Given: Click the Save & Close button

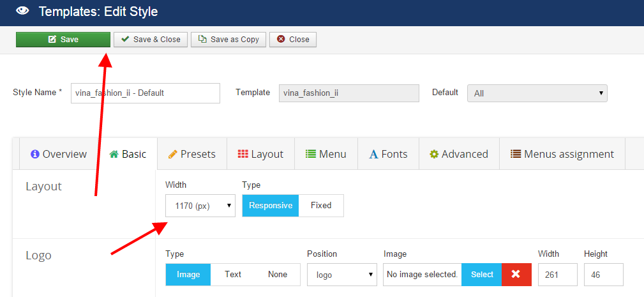Looking at the screenshot, I should [x=151, y=40].
